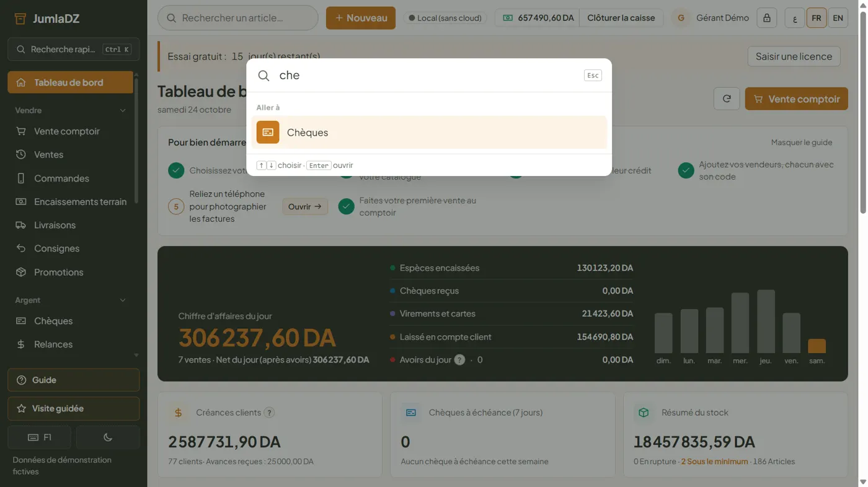Toggle dark mode with the moon button

(108, 437)
